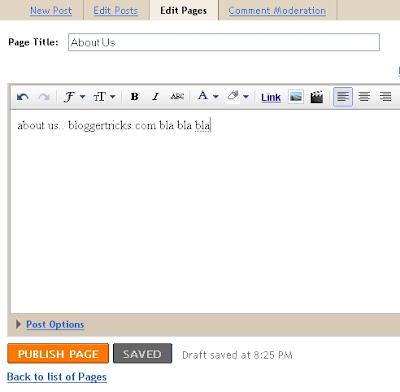Viewport: 400px width, 392px height.
Task: Toggle bold formatting
Action: [134, 97]
